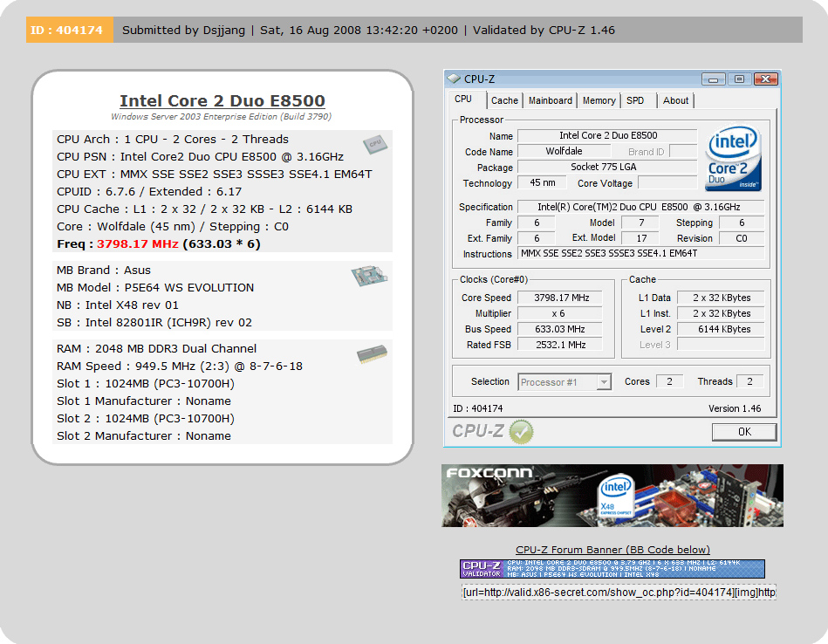
Task: Open the Intel Core 2 Duo E8500 heading link
Action: tap(222, 100)
